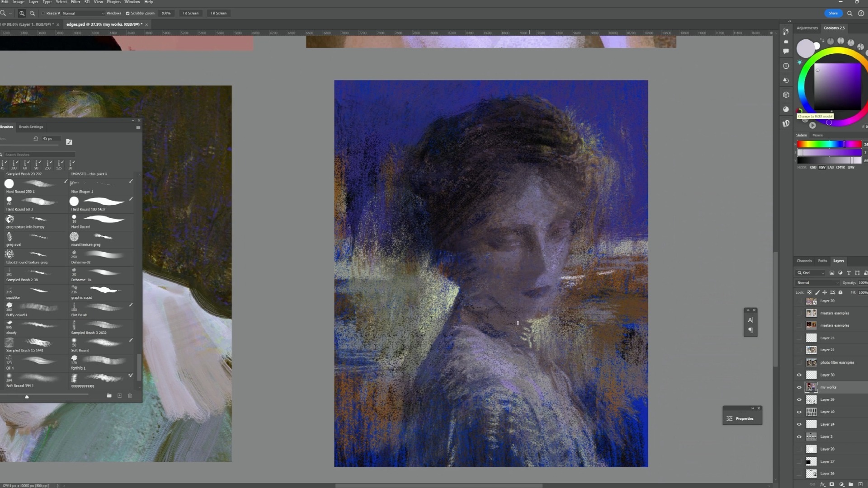Open brush settings toggle icon beside size

coord(69,142)
